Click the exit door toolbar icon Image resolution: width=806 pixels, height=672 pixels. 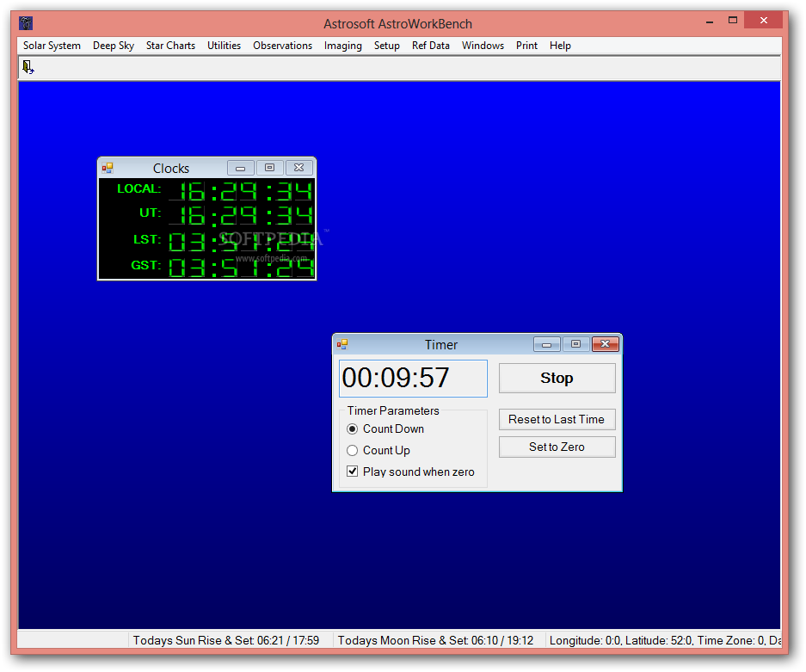tap(28, 67)
